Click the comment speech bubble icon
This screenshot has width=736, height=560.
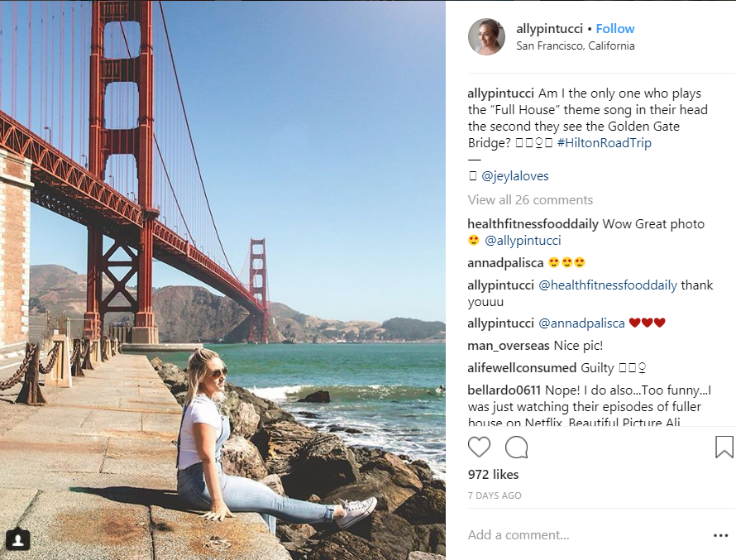point(517,448)
